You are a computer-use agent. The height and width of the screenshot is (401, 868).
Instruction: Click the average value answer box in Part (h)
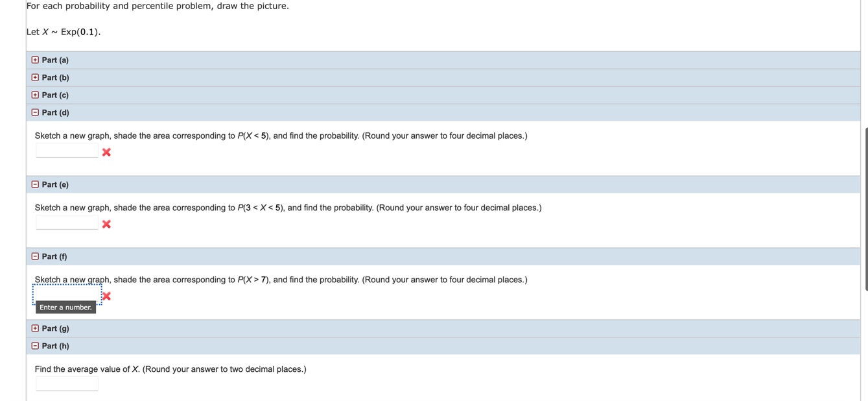(x=67, y=383)
